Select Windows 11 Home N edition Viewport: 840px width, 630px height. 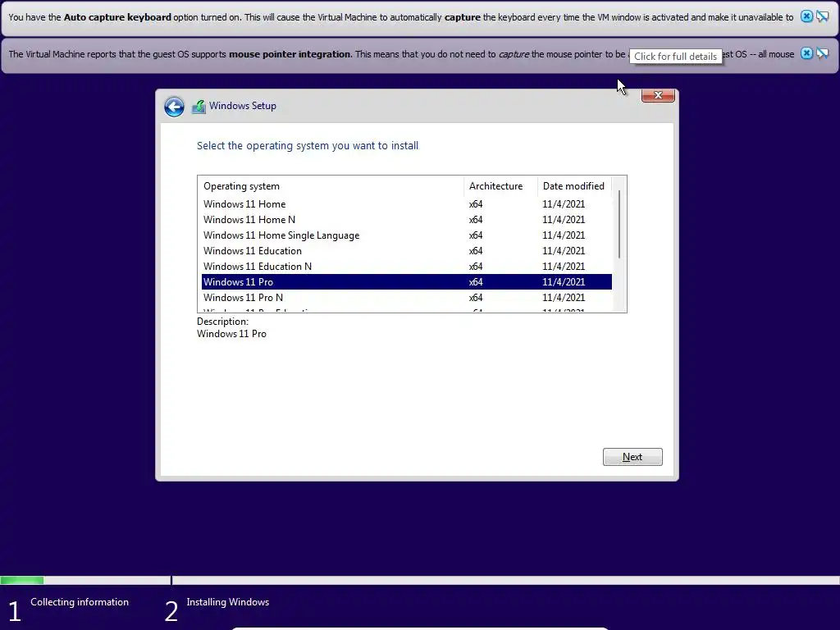click(x=407, y=220)
